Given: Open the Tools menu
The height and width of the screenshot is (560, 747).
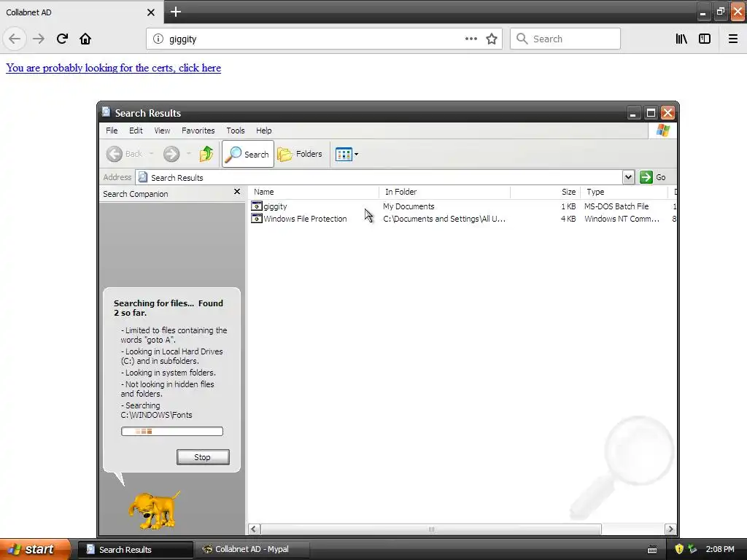Looking at the screenshot, I should click(236, 131).
